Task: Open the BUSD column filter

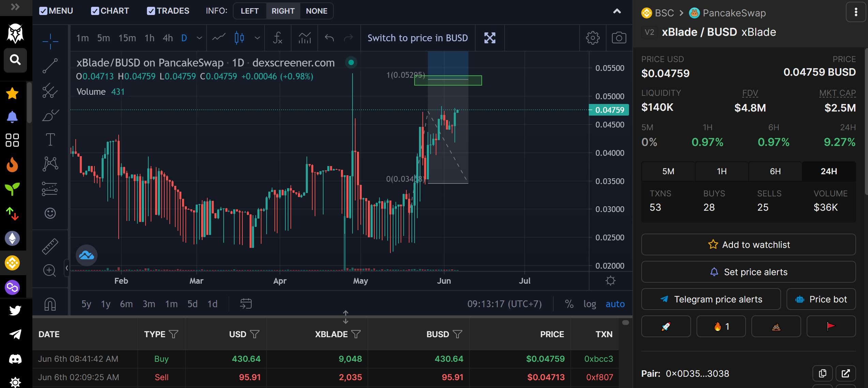Action: click(458, 334)
